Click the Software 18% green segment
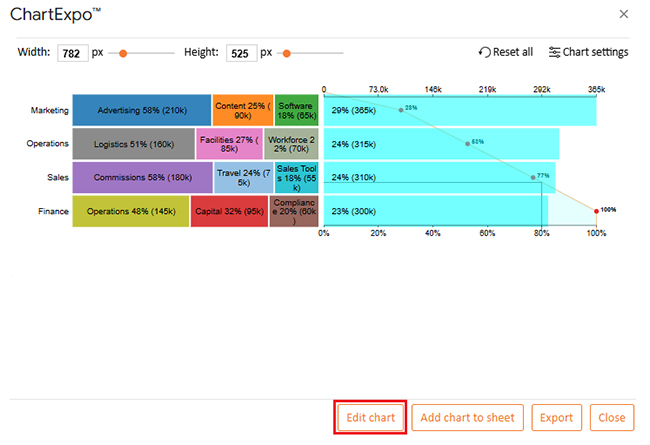The height and width of the screenshot is (445, 650). pyautogui.click(x=296, y=110)
